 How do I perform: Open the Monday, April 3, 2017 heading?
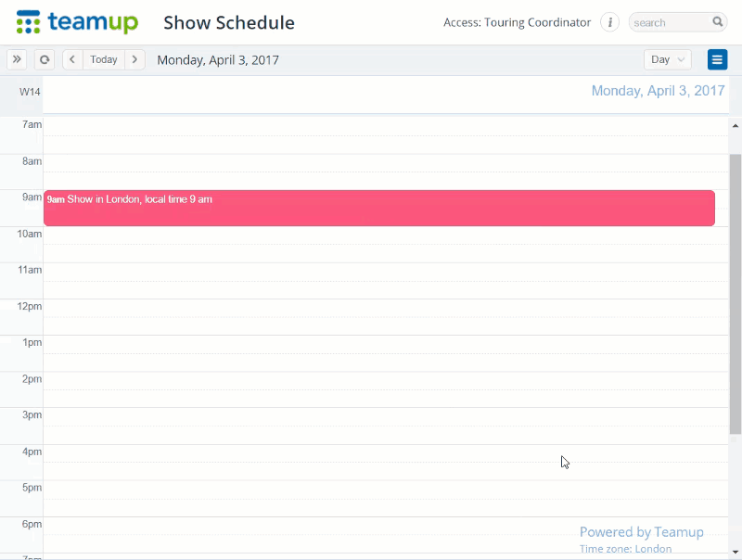(x=659, y=91)
